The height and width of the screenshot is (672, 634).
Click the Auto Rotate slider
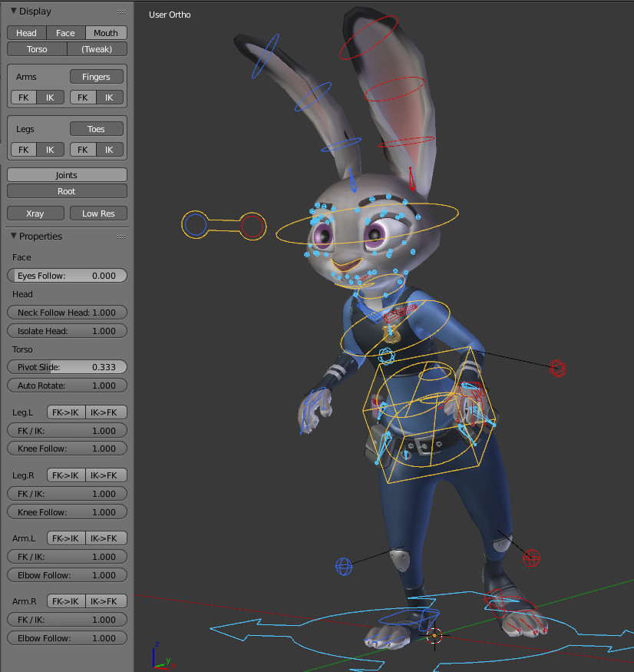[67, 386]
